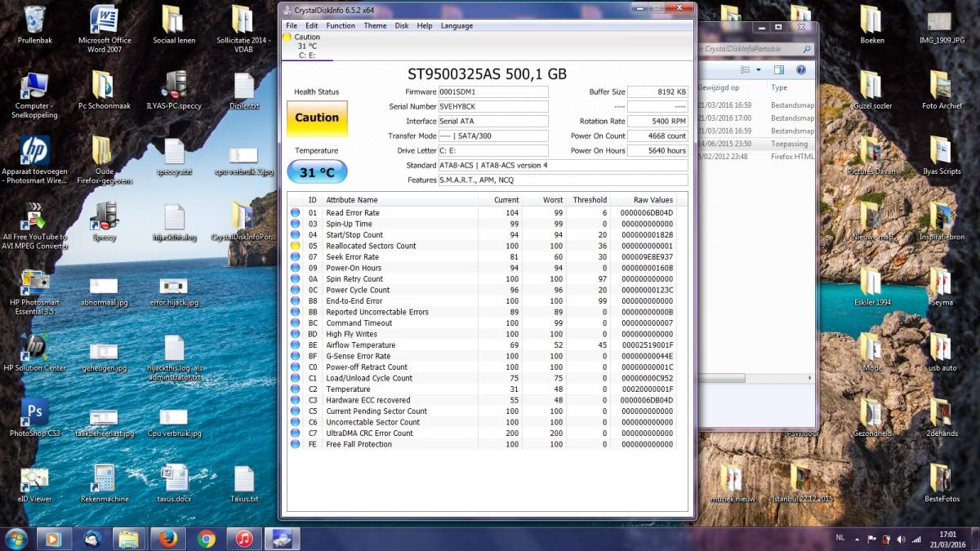Select the taxus.docx desktop file
The image size is (980, 551).
click(174, 484)
